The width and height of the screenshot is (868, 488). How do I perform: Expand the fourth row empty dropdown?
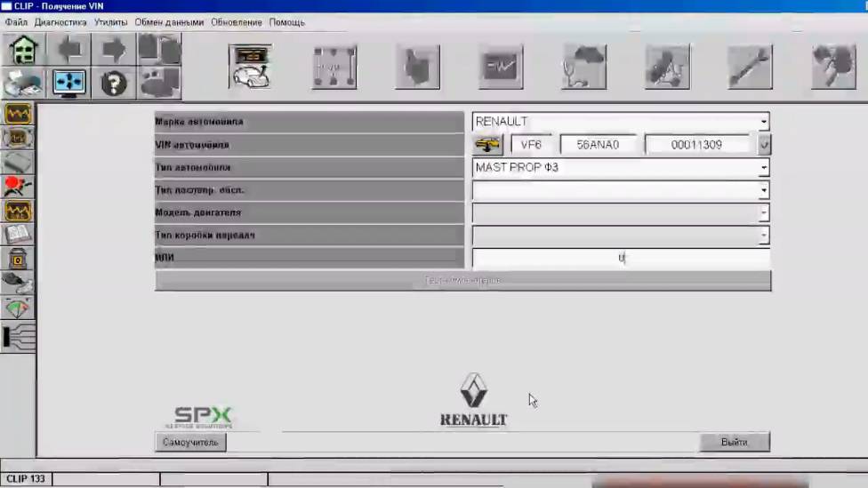[x=764, y=190]
